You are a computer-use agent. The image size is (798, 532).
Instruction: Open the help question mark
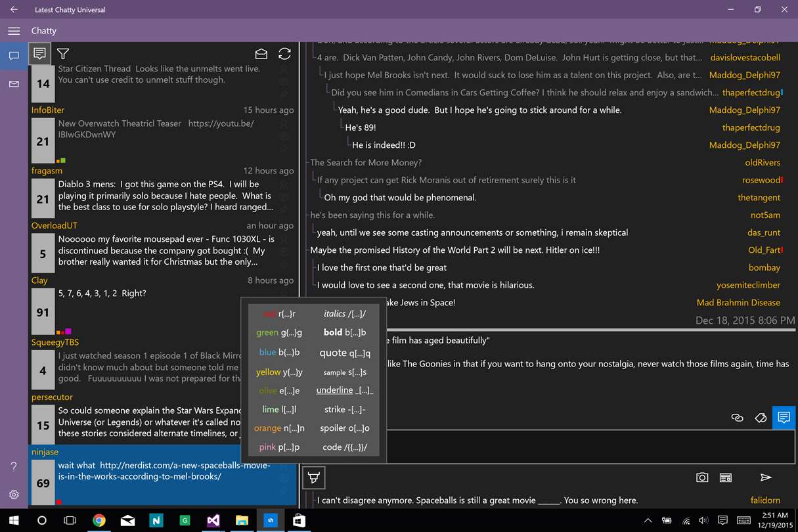tap(14, 466)
